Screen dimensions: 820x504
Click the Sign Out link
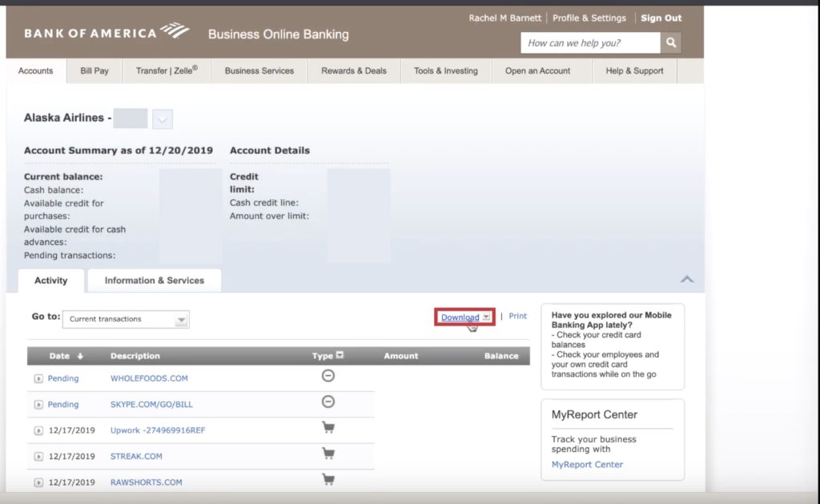click(661, 18)
